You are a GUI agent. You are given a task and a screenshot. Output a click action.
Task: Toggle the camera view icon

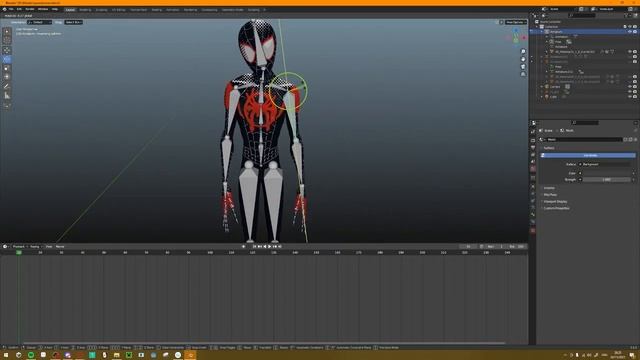pos(523,67)
